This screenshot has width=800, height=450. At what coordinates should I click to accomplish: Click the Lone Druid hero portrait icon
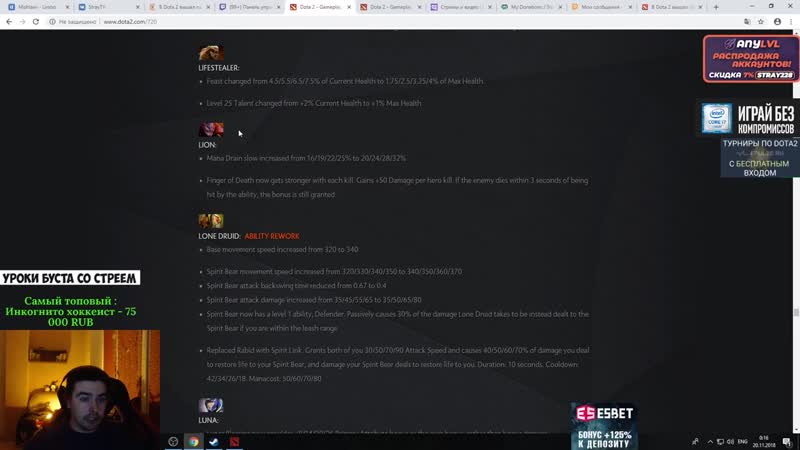[211, 221]
